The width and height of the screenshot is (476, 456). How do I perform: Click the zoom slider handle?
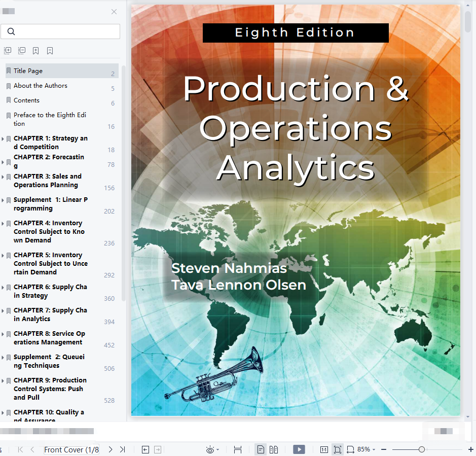(x=421, y=449)
